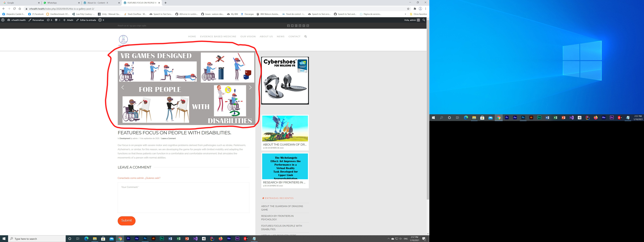
Task: Open recent entry ABOUT THE GUARDIAN OF DRAGONS GAME
Action: click(x=282, y=208)
